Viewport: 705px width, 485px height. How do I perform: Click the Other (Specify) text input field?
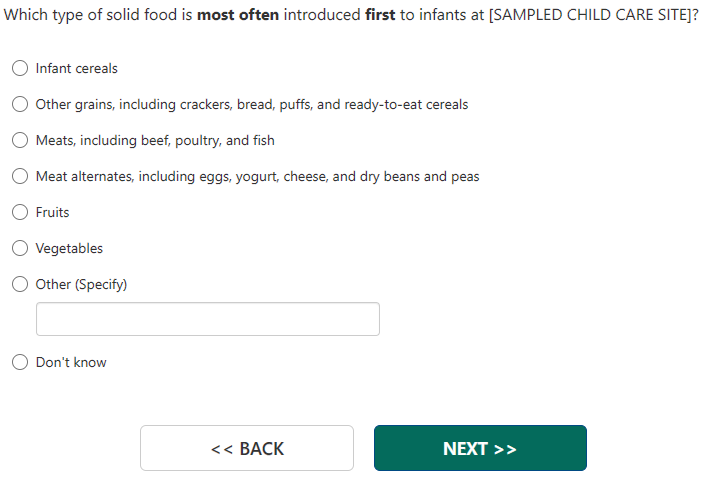207,319
